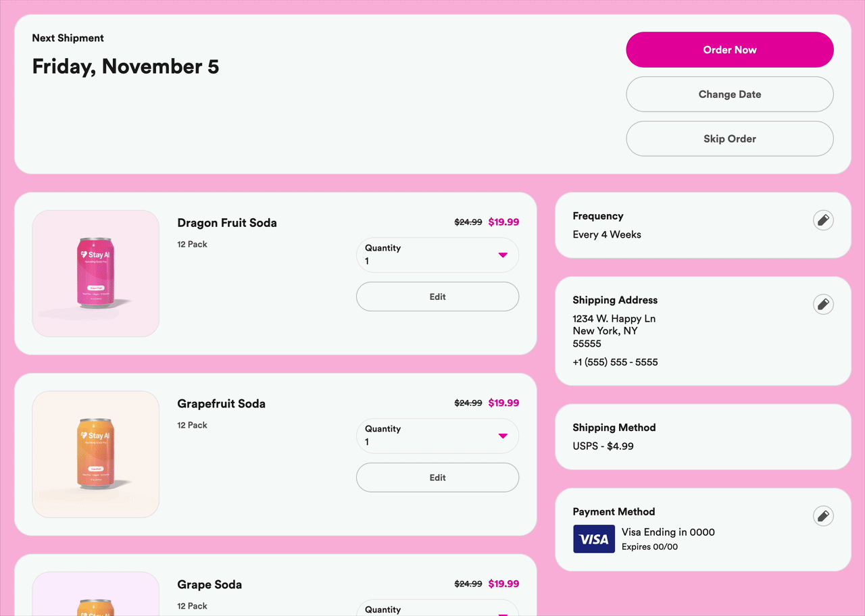Click the Friday, November 5 shipment date

[x=126, y=67]
